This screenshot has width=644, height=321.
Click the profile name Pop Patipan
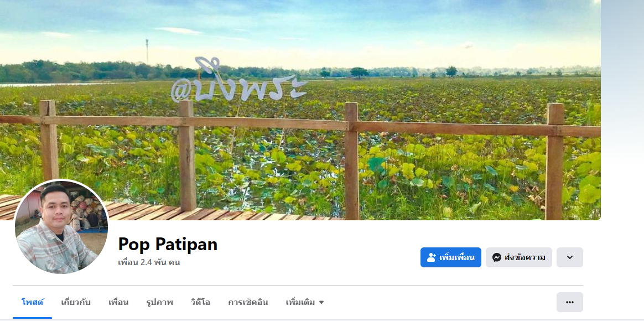point(168,244)
